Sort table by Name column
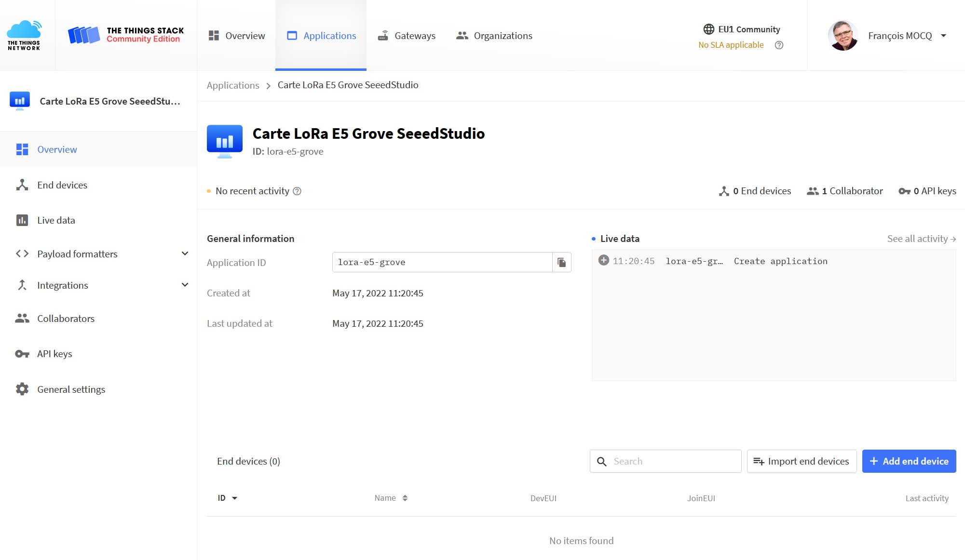The height and width of the screenshot is (560, 965). click(x=391, y=498)
